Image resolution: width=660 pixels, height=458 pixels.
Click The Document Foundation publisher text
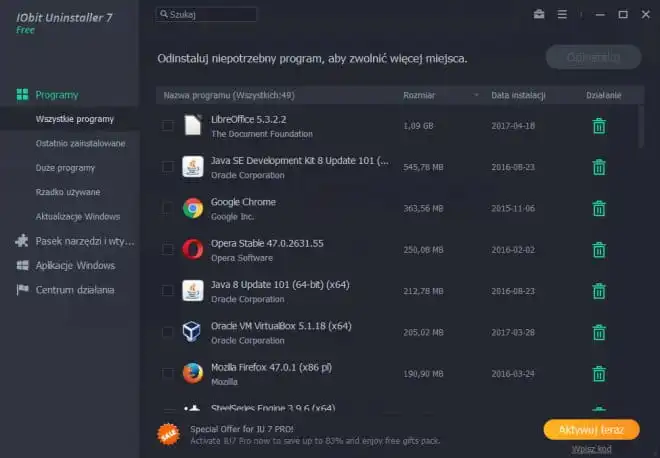tap(262, 134)
